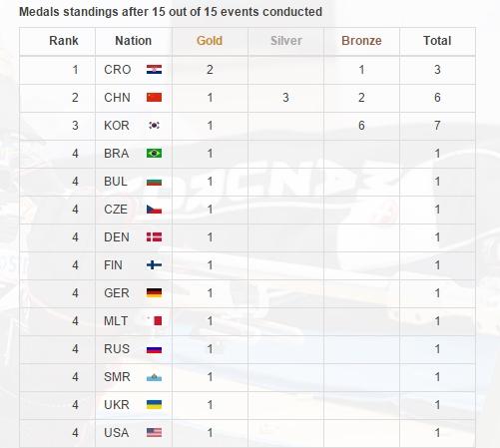Click the Czech Republic flag icon

pyautogui.click(x=154, y=210)
